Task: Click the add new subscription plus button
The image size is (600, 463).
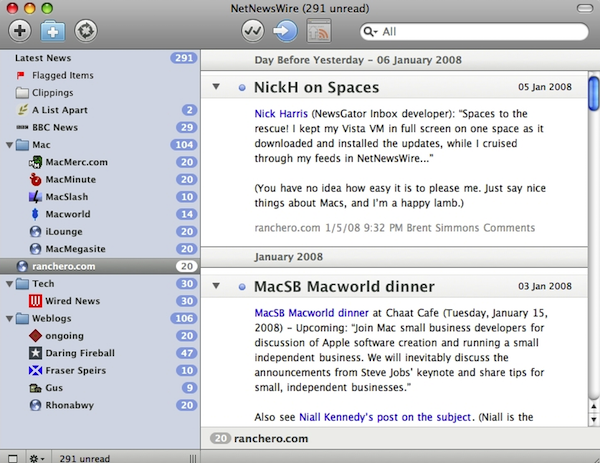Action: pyautogui.click(x=19, y=31)
